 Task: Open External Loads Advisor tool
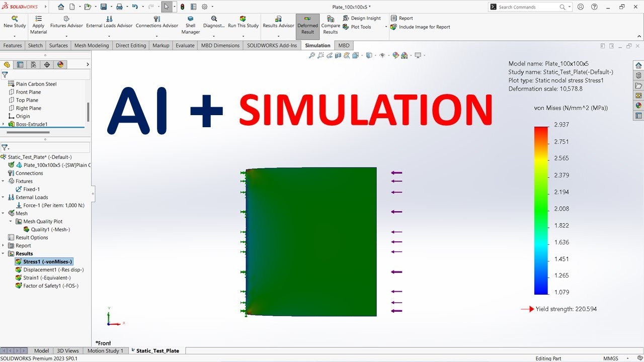point(109,22)
